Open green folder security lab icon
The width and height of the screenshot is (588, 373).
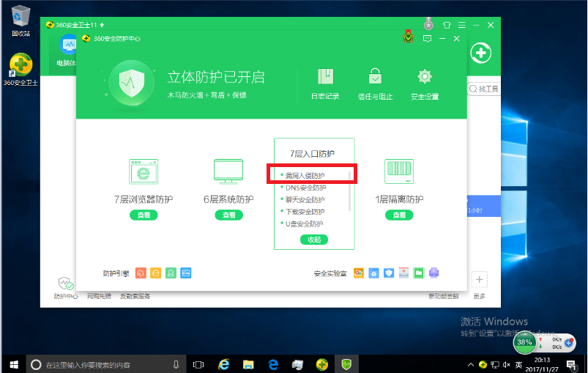tap(419, 273)
